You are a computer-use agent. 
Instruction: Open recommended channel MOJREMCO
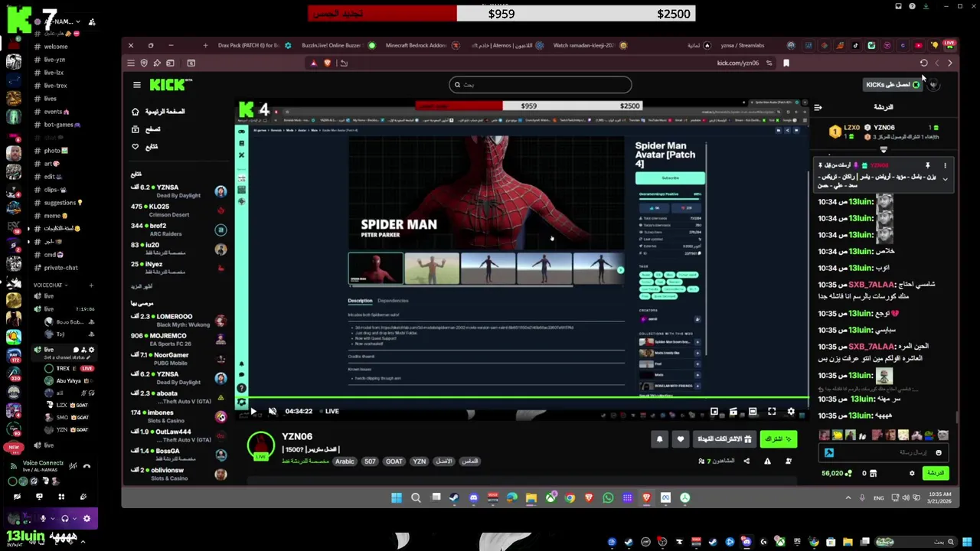(179, 340)
